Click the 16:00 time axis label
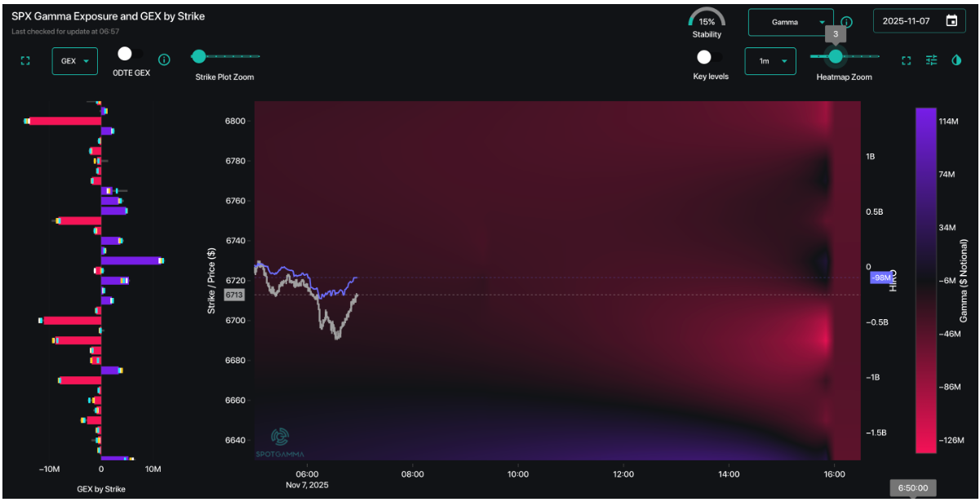This screenshot has width=980, height=502. point(834,474)
